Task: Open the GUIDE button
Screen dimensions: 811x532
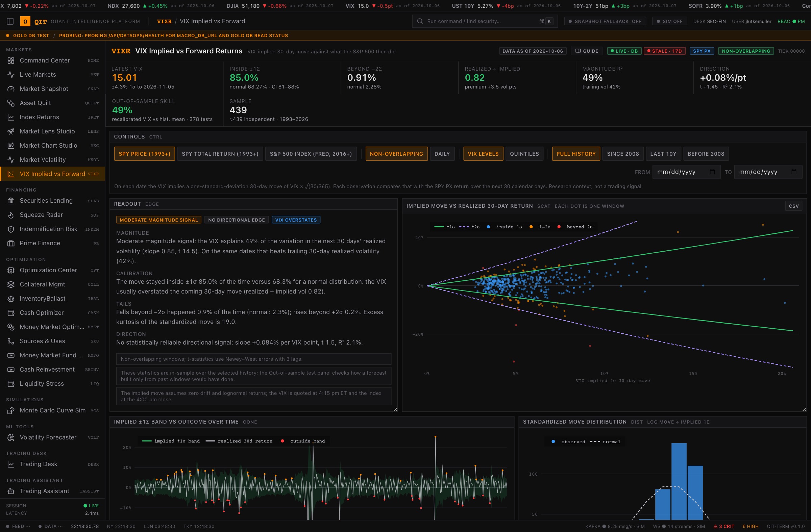Action: point(587,51)
